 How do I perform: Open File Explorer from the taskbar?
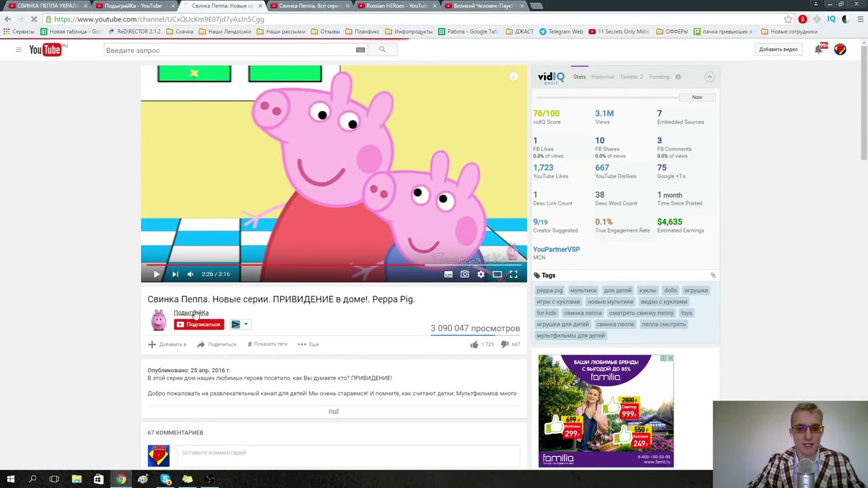[x=77, y=479]
